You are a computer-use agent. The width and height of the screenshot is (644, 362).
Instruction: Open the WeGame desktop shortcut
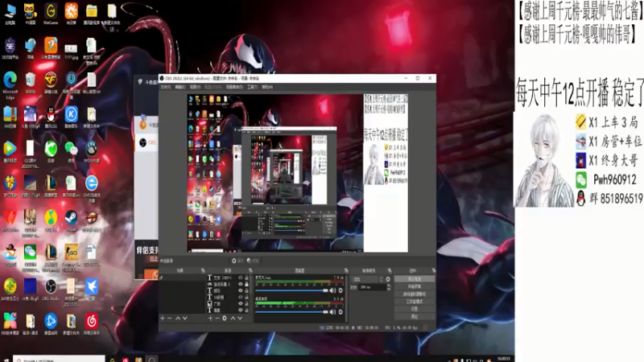pyautogui.click(x=51, y=14)
